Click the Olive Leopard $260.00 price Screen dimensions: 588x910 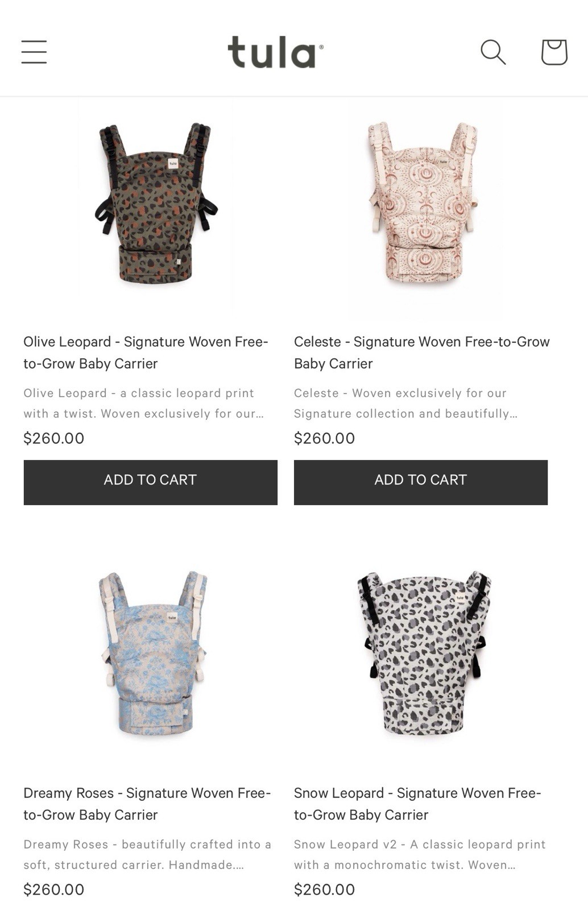pos(54,439)
